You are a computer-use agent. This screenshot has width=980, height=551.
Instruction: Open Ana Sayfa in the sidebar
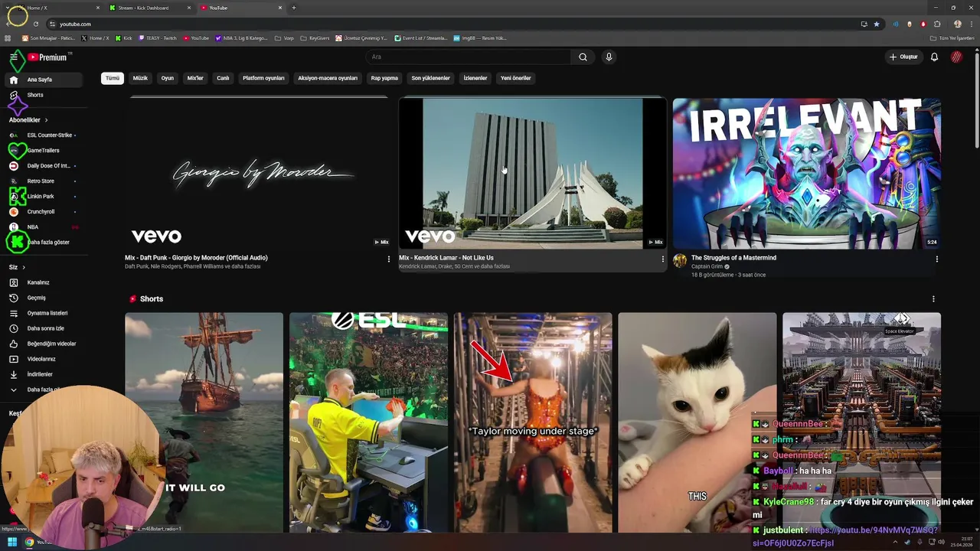pyautogui.click(x=44, y=80)
